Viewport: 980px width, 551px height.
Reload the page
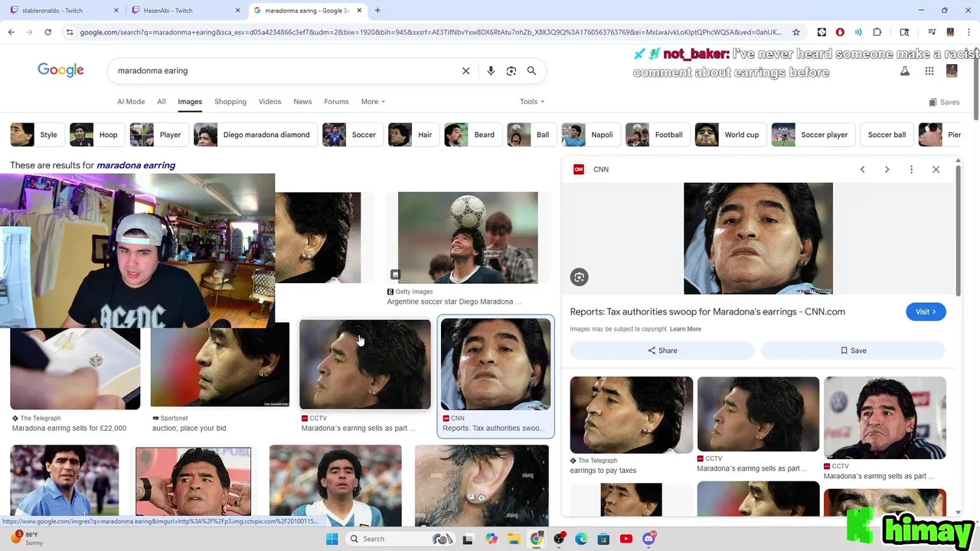[47, 32]
